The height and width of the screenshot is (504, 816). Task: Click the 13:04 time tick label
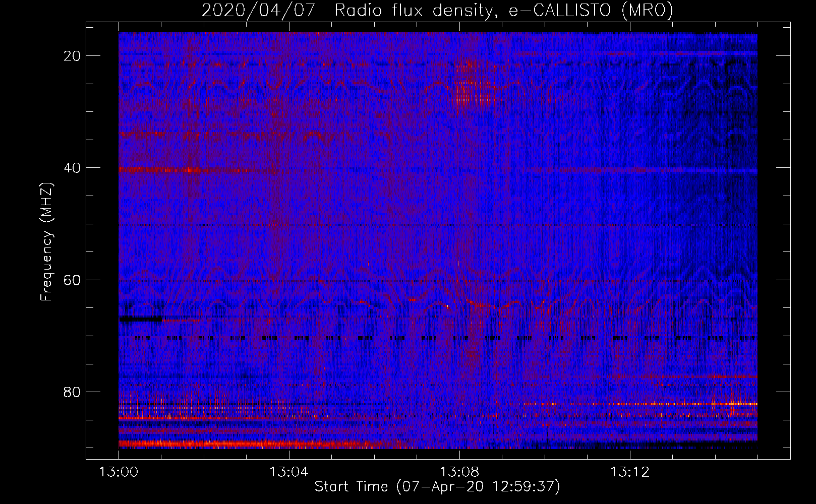288,472
